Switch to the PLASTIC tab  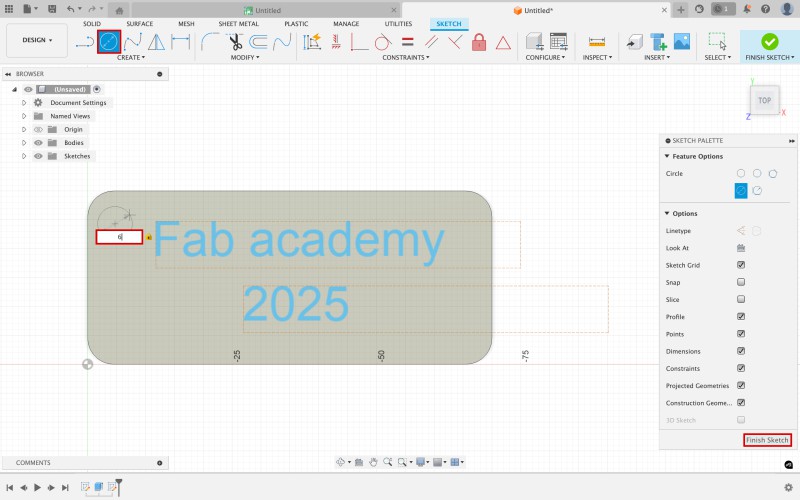tap(296, 23)
